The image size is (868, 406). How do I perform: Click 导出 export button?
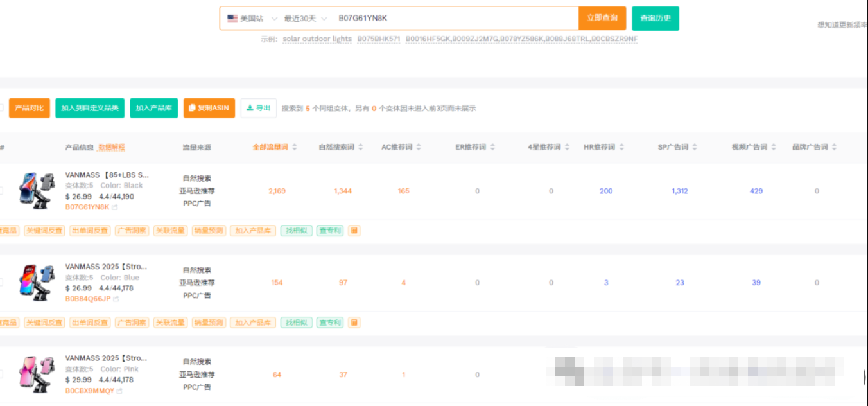(259, 108)
